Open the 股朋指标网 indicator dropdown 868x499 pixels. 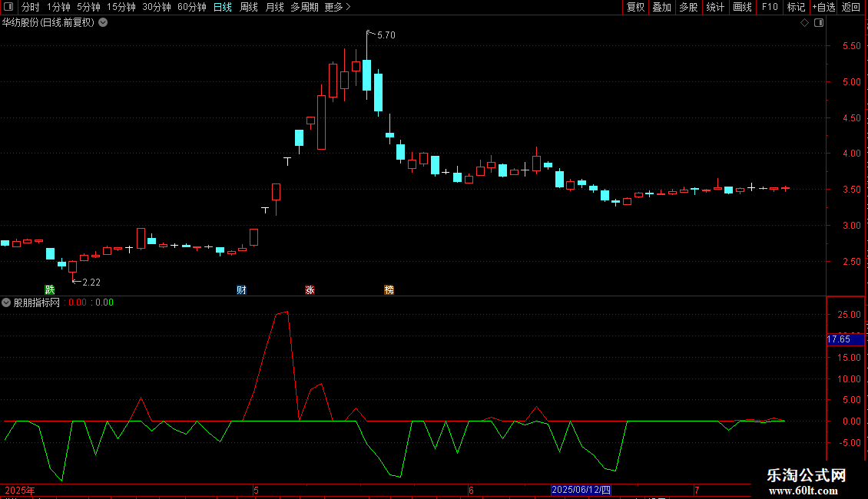6,302
